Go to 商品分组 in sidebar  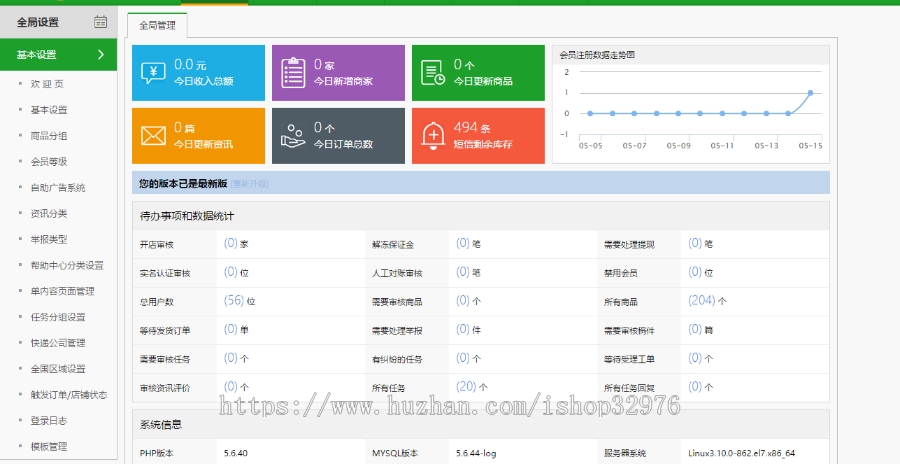click(x=49, y=136)
